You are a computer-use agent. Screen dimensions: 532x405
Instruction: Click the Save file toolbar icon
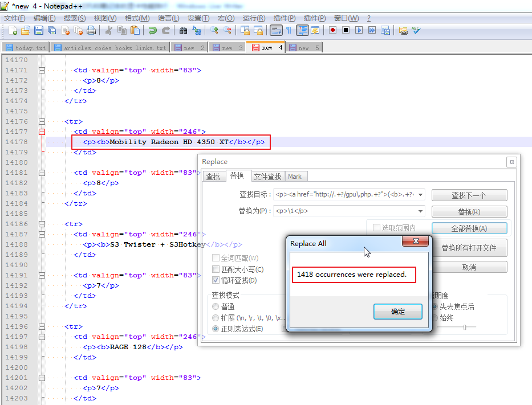coord(39,30)
